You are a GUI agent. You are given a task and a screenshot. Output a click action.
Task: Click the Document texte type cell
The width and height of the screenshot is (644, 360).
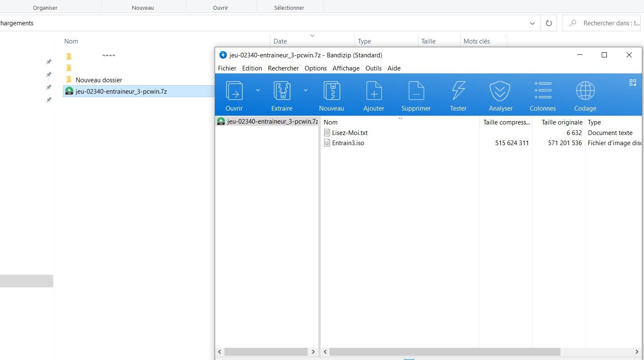coord(610,133)
